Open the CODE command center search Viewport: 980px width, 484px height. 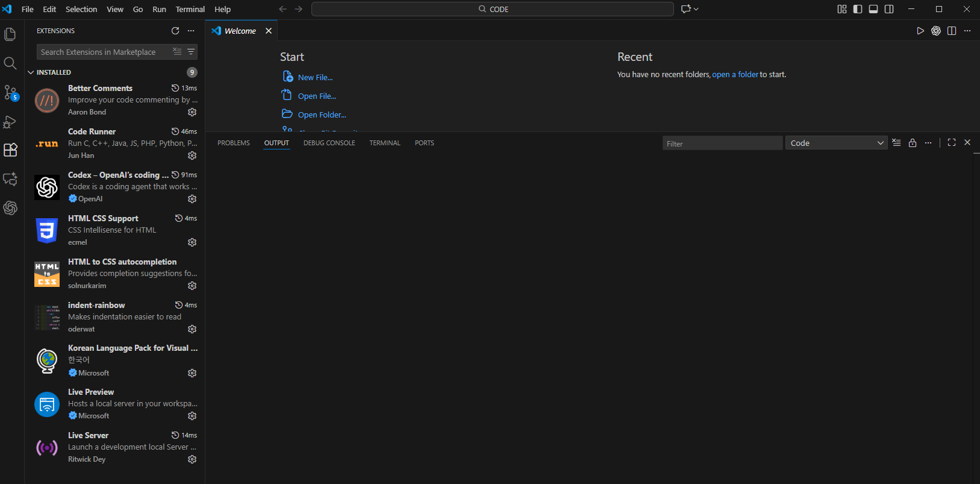pos(493,9)
